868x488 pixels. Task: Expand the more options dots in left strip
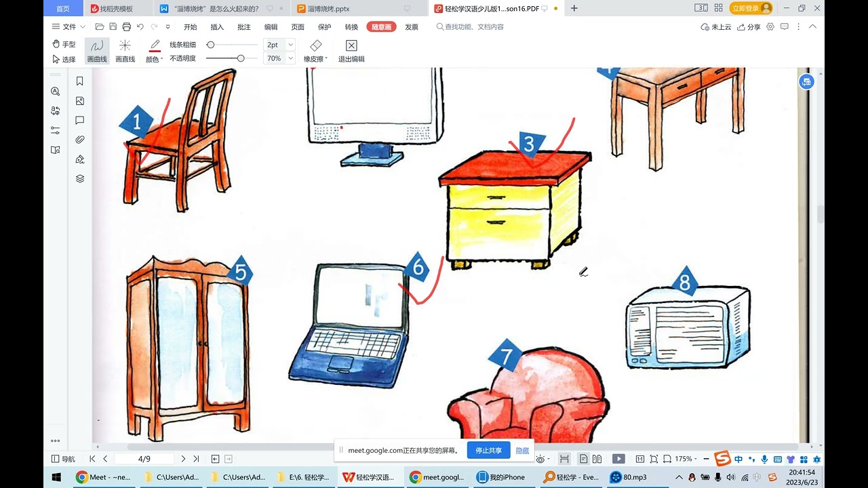(x=56, y=441)
